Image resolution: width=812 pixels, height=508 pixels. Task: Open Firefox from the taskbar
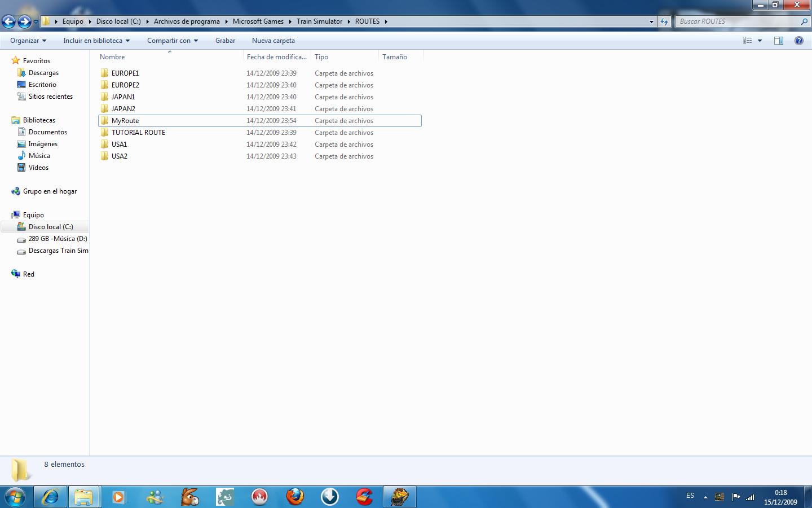click(x=295, y=497)
